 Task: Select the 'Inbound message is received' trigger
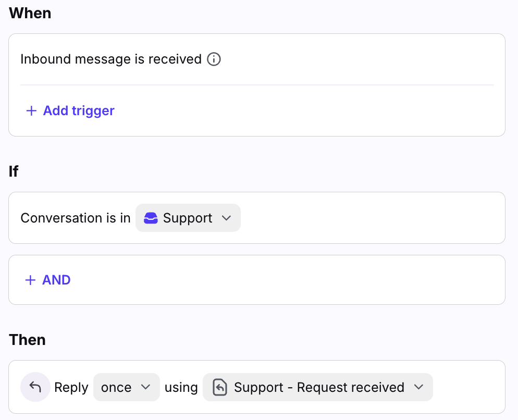(x=111, y=59)
